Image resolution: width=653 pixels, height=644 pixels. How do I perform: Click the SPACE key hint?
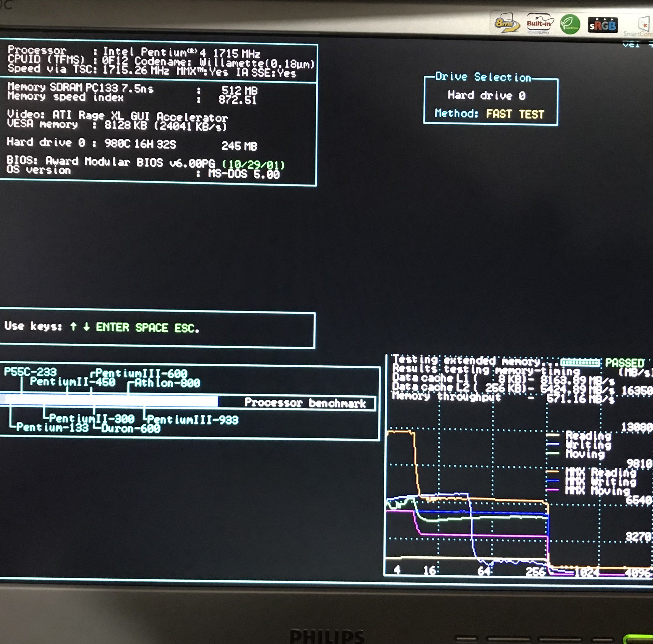152,328
